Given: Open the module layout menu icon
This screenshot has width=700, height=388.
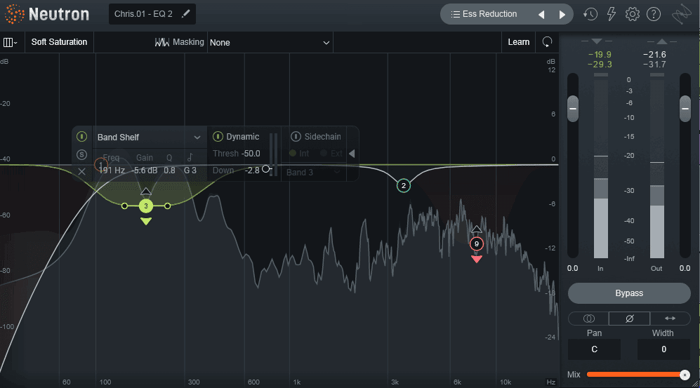Looking at the screenshot, I should click(9, 42).
